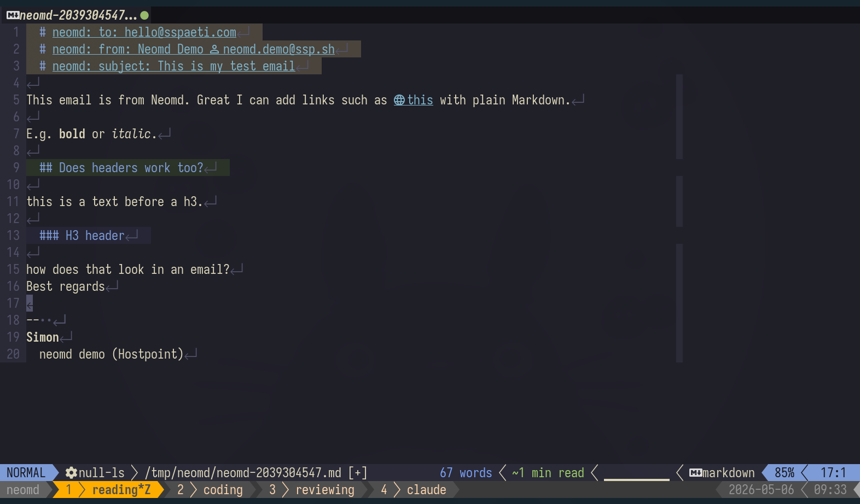
Task: Click the neomd tmux session name
Action: (23, 490)
